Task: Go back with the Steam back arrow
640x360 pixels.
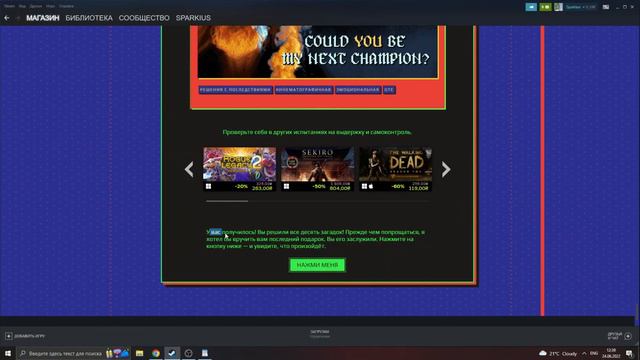Action: point(7,18)
